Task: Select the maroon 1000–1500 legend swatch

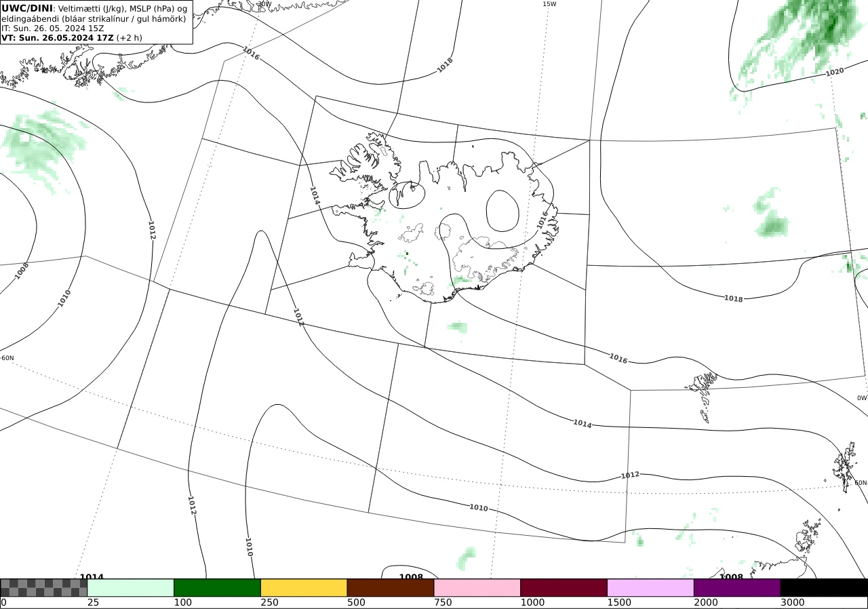Action: 564,587
